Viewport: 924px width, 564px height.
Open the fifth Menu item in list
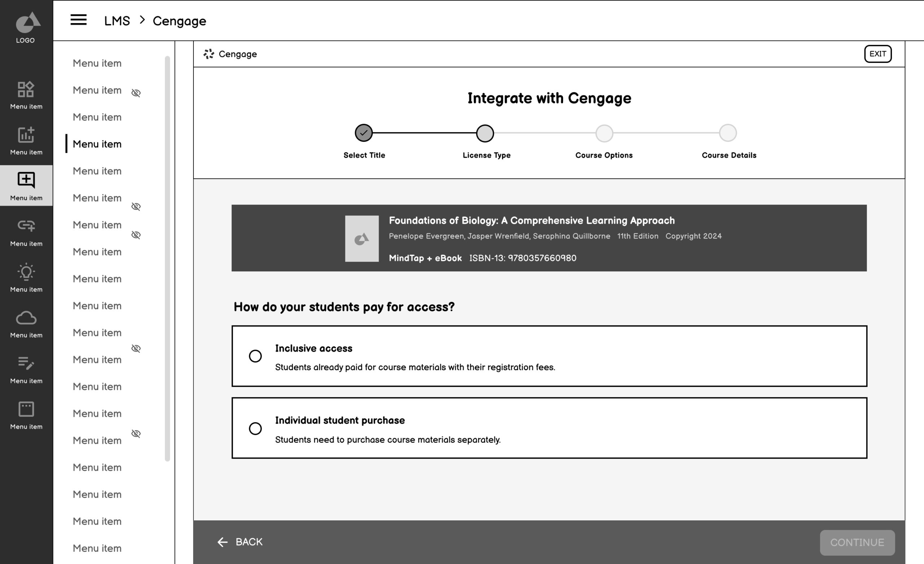(97, 171)
